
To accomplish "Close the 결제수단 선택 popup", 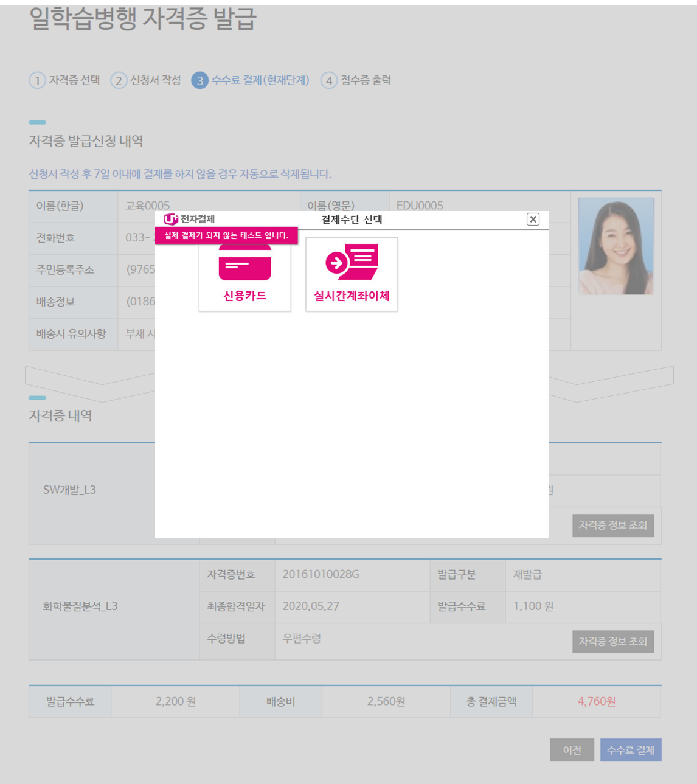I will pos(533,220).
